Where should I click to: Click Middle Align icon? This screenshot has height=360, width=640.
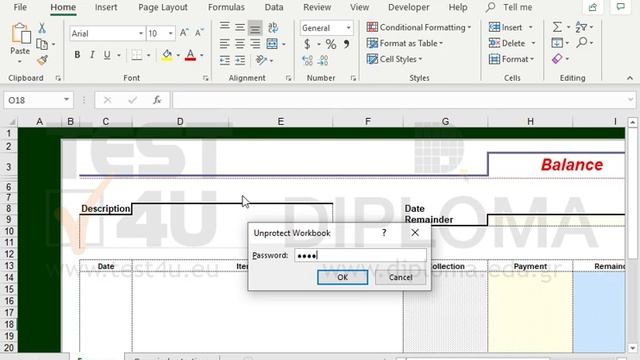240,27
